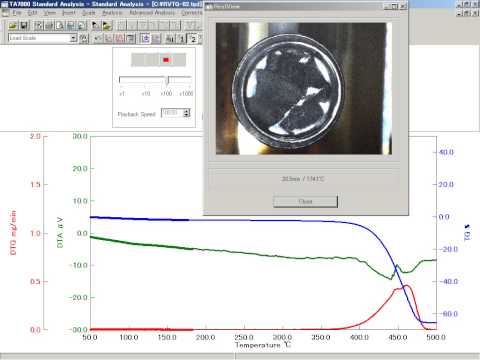Open the Scale menu

point(89,13)
